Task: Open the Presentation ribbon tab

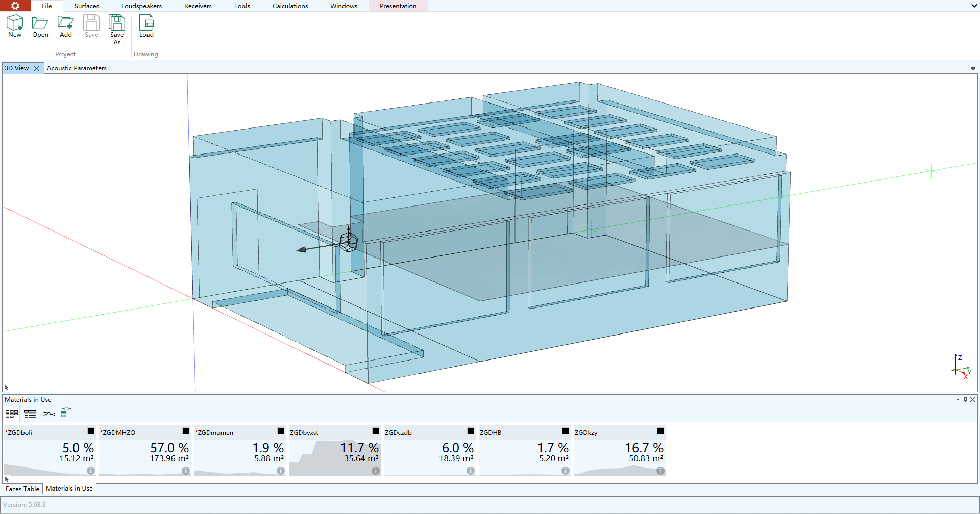Action: point(398,6)
